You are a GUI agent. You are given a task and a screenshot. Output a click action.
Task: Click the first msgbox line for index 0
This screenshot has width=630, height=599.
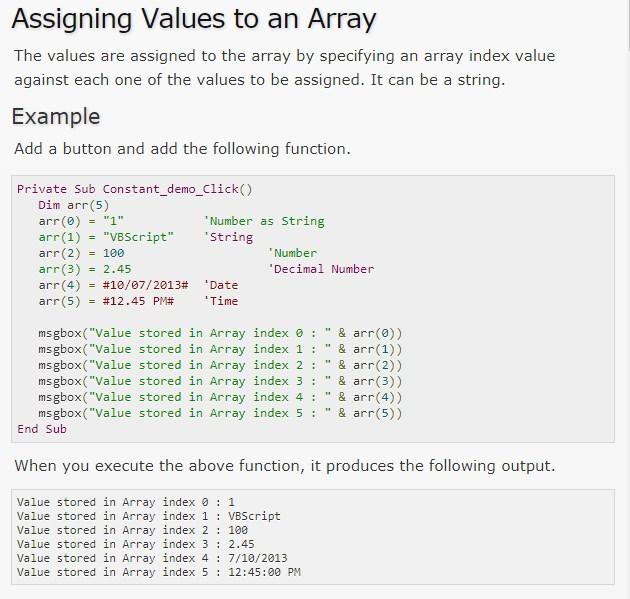pyautogui.click(x=220, y=333)
